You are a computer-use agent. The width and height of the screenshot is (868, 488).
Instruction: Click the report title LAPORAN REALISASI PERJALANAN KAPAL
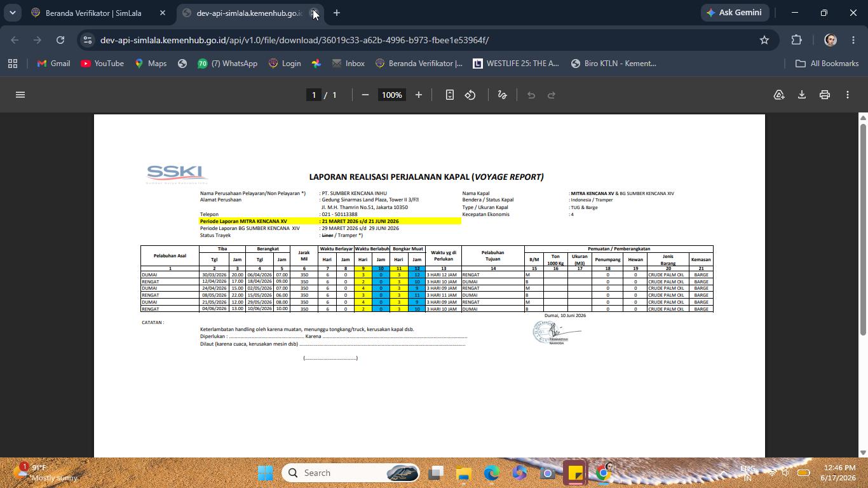pos(426,177)
